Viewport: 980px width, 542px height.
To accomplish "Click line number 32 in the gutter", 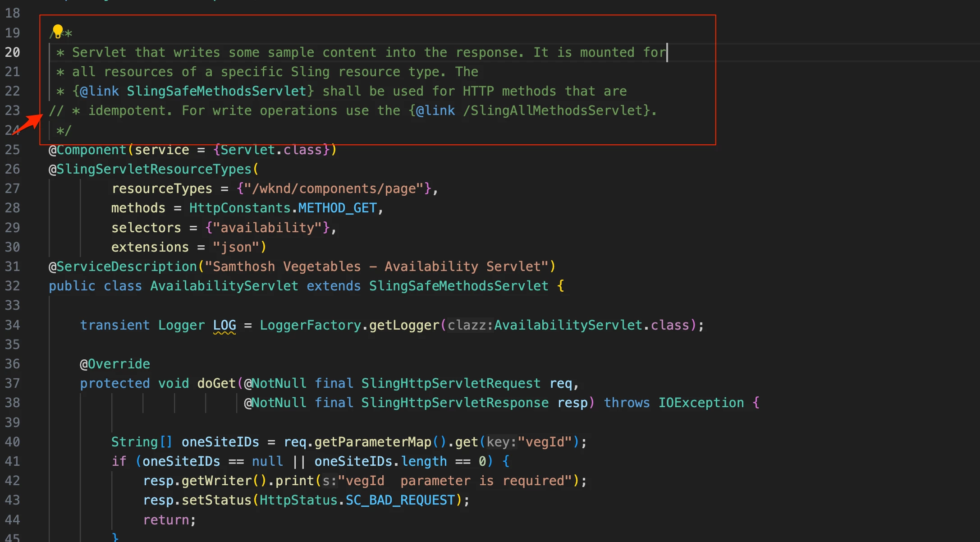I will pyautogui.click(x=13, y=286).
